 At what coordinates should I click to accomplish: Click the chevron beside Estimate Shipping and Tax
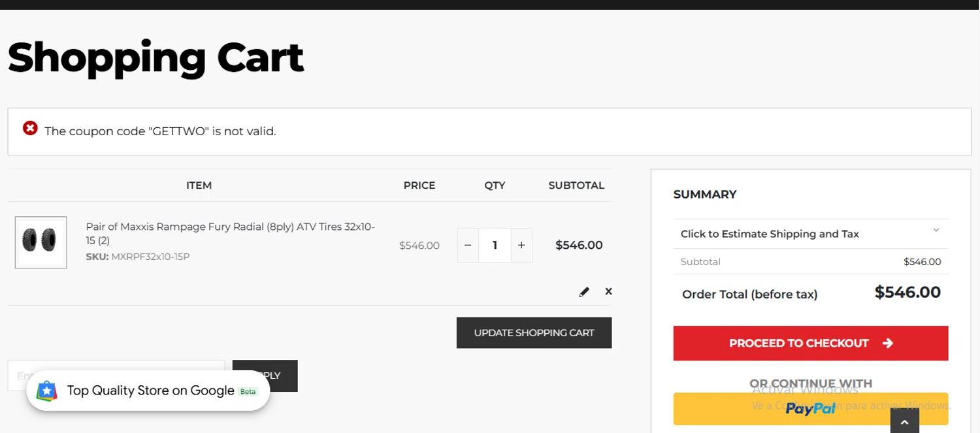pos(936,231)
